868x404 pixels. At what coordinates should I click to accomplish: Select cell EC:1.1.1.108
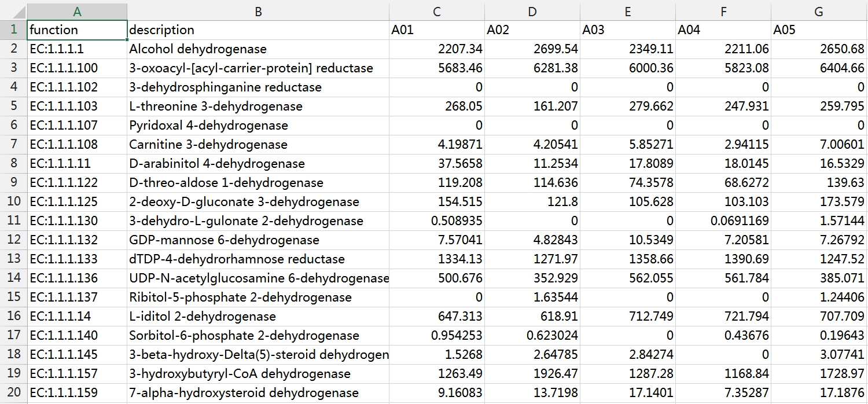77,145
